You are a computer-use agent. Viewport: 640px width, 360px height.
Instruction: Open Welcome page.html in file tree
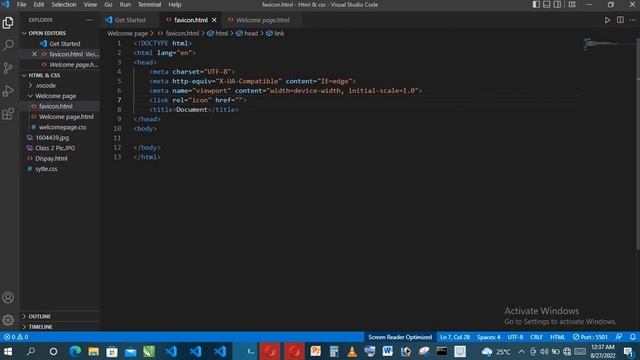tap(66, 117)
